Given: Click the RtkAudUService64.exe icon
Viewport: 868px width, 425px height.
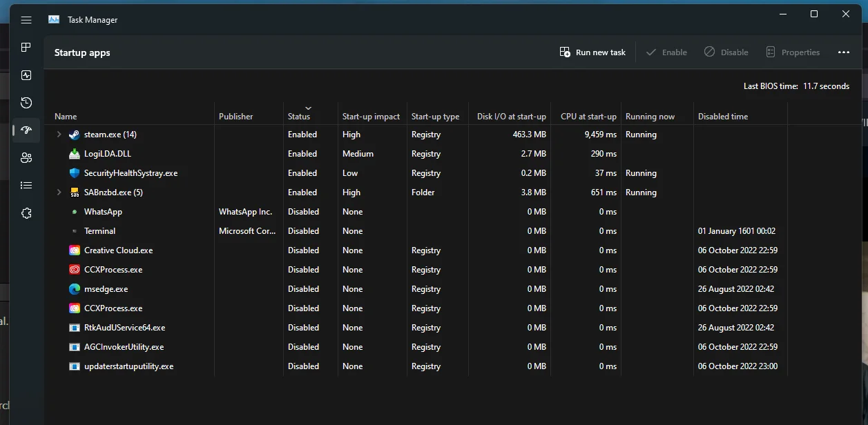Looking at the screenshot, I should pyautogui.click(x=75, y=328).
